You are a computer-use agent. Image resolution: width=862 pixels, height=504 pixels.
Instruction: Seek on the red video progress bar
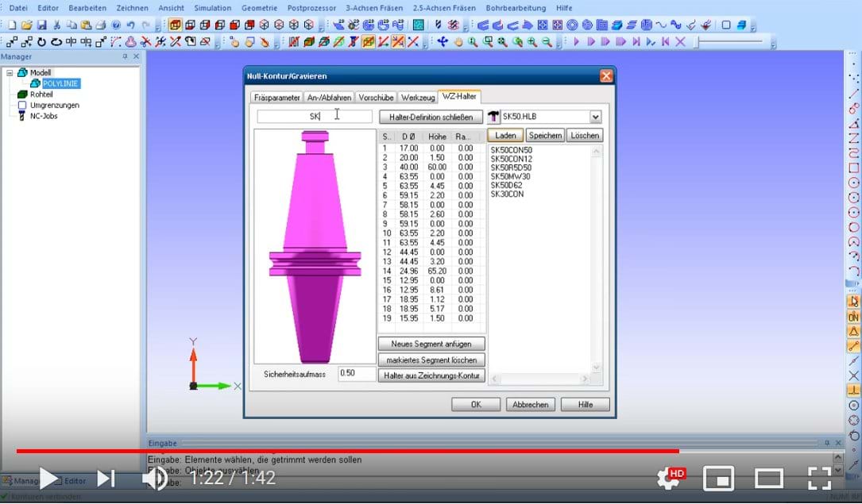[347, 452]
